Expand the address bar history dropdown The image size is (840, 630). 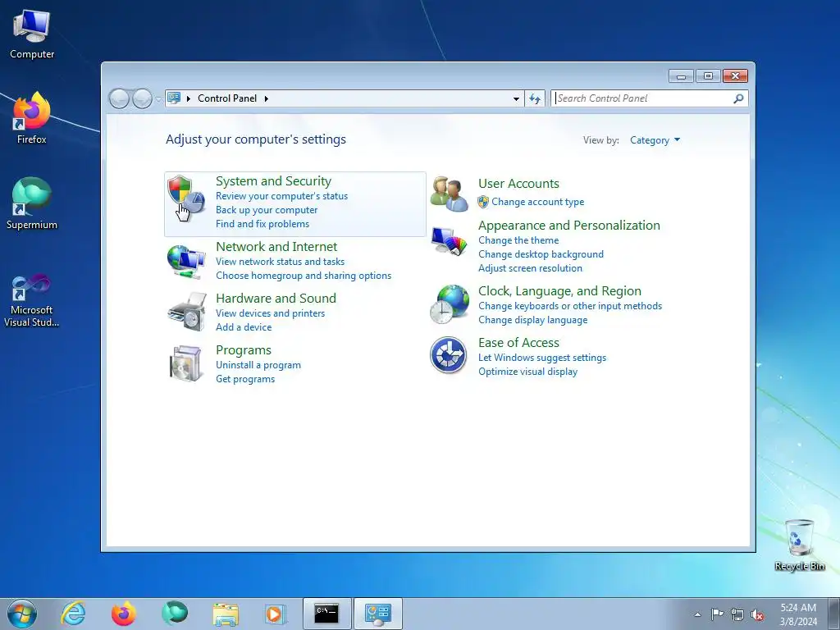coord(516,98)
